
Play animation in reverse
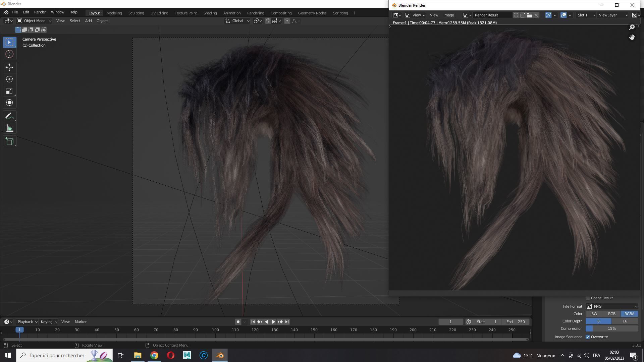267,322
